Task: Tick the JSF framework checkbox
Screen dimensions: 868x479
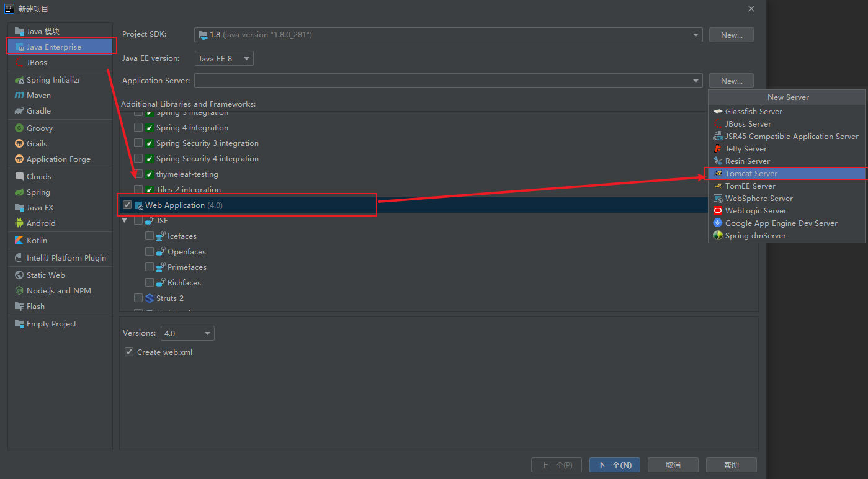Action: tap(138, 220)
